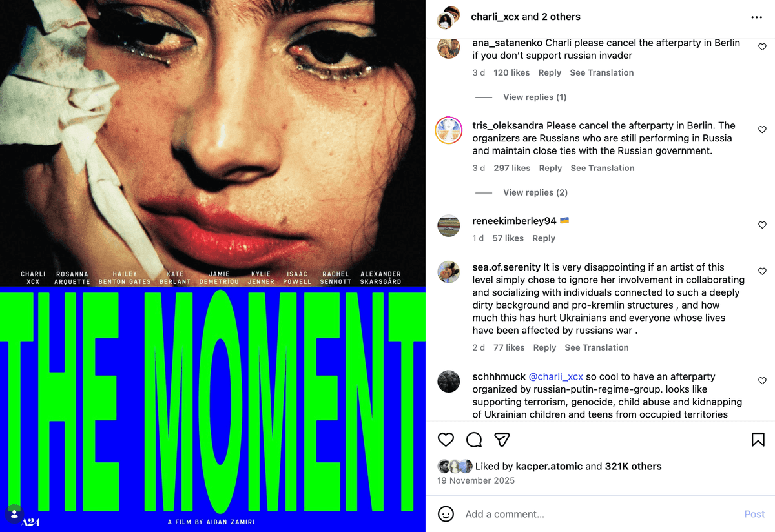Like sea.of.serenity's comment
The width and height of the screenshot is (775, 532).
pos(762,271)
